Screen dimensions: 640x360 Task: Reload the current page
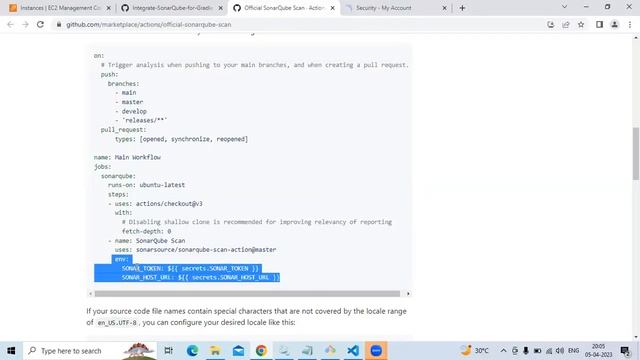pyautogui.click(x=40, y=24)
